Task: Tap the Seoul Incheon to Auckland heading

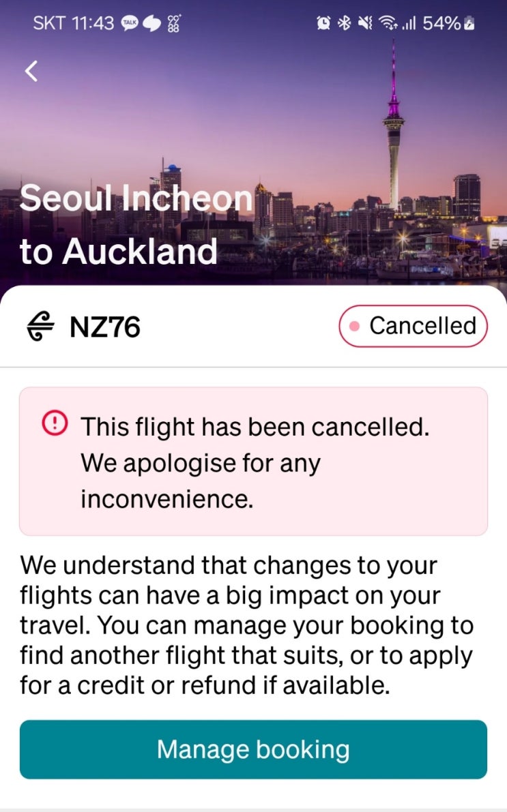Action: (136, 225)
